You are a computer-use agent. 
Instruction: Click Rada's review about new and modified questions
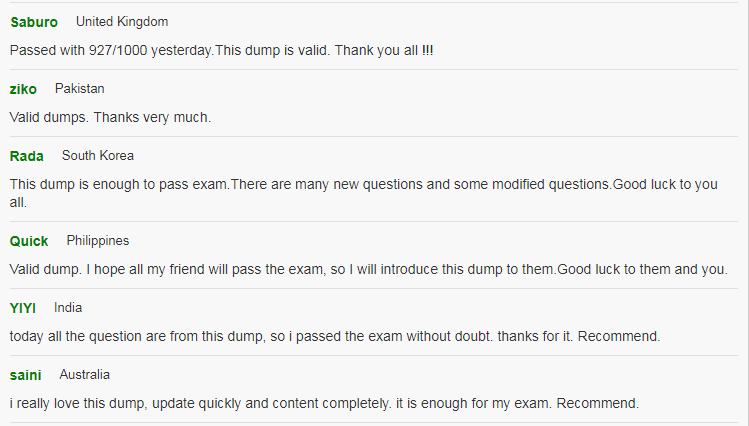point(364,193)
